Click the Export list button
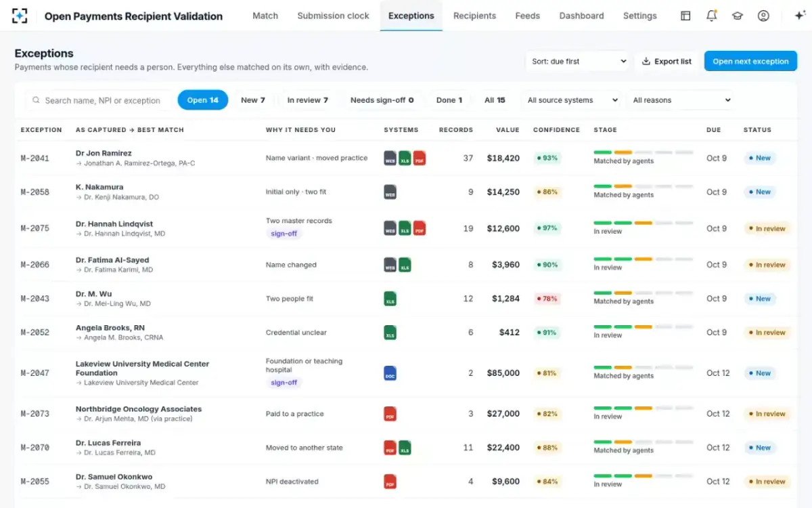Screen dimensions: 812x508 point(667,61)
